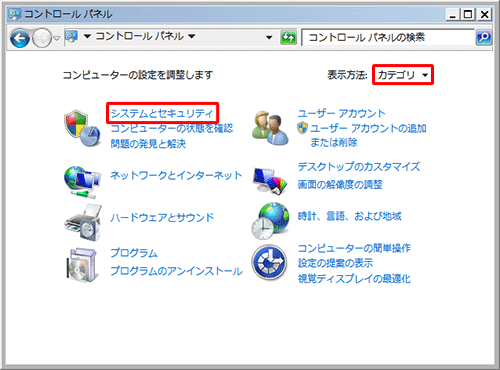The height and width of the screenshot is (370, 500).
Task: Click the Network and Internet globe icon
Action: pos(82,182)
